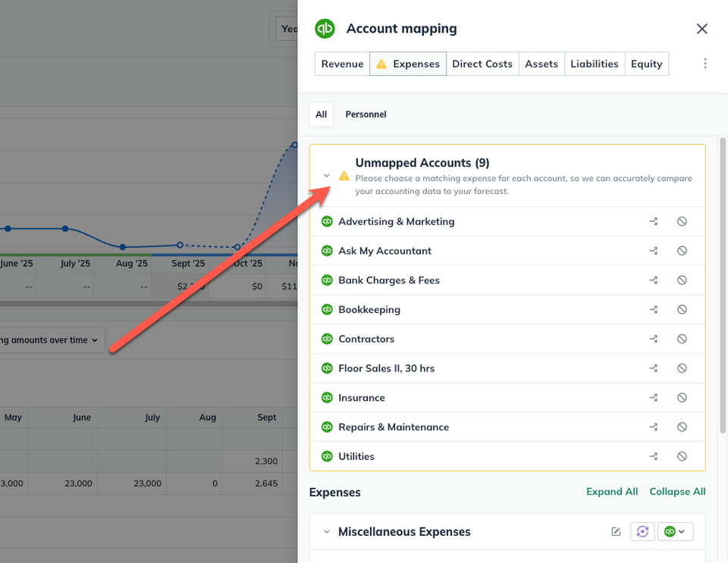Close the Account mapping panel
The width and height of the screenshot is (728, 563).
(702, 29)
